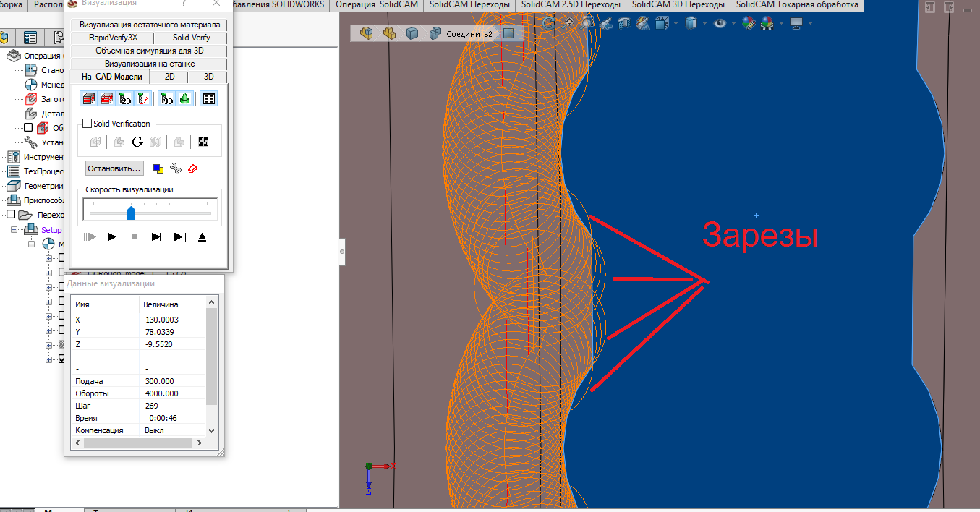Click the sketch square icon after Соединить2
The height and width of the screenshot is (512, 980).
(508, 33)
